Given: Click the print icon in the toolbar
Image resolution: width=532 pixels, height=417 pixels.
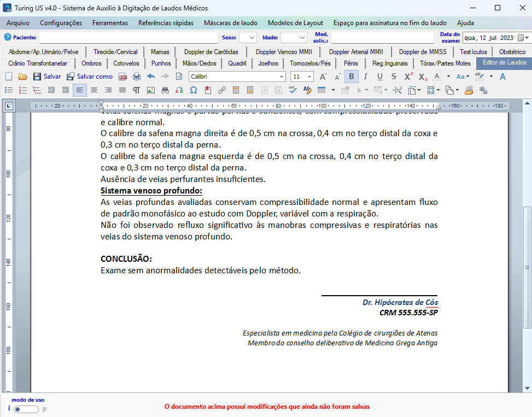Looking at the screenshot, I should click(137, 77).
